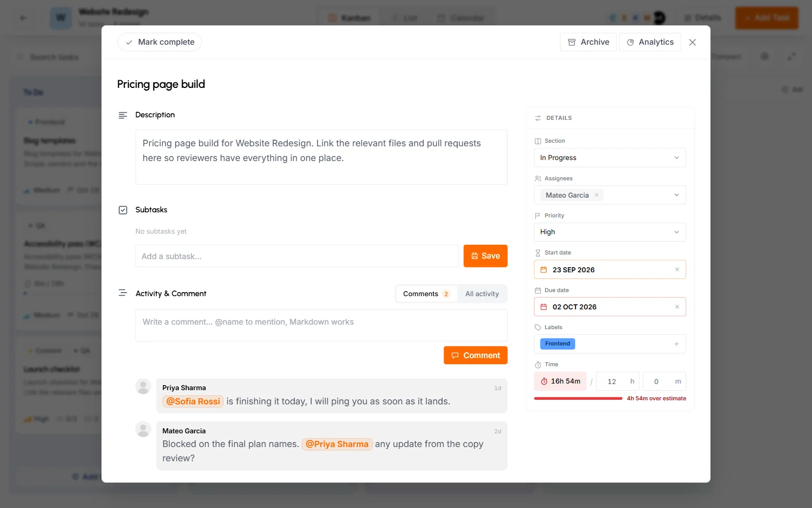812x508 pixels.
Task: Clear the due date
Action: coord(677,307)
